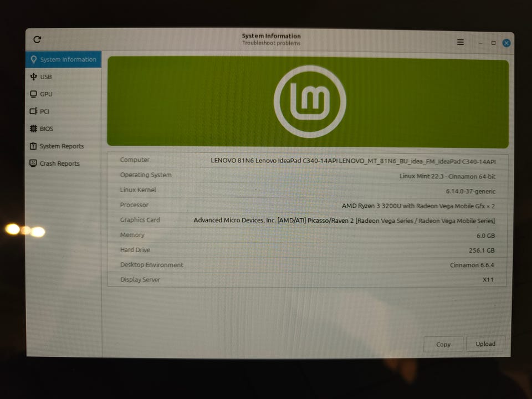
Task: Select the Hard Drive row label
Action: pos(135,250)
